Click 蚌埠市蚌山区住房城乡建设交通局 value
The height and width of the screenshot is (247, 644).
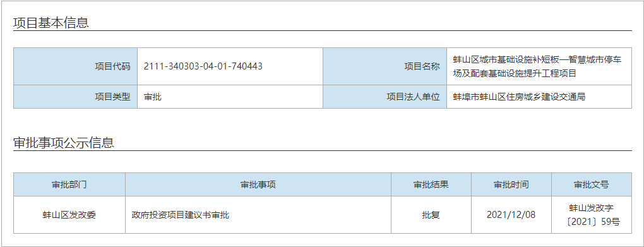point(519,97)
